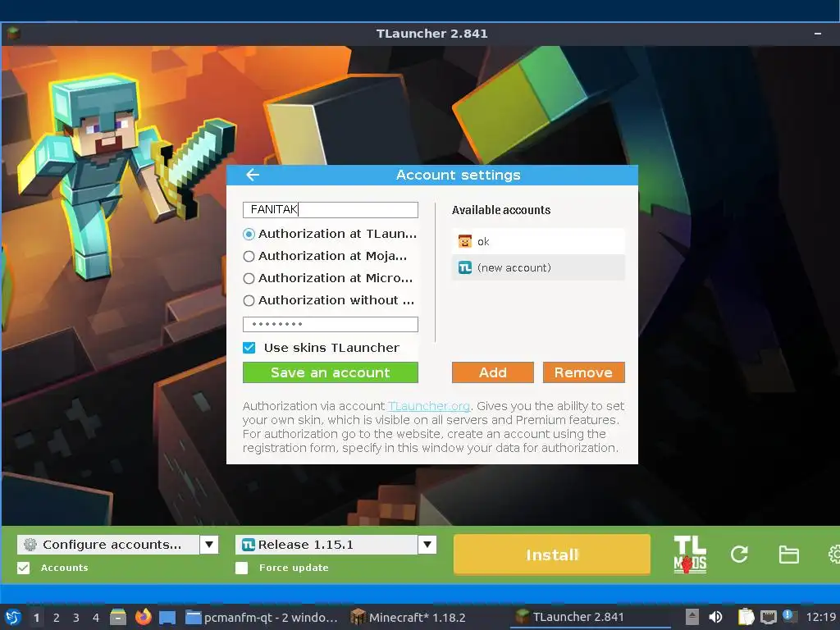Click the Remove account button

pyautogui.click(x=584, y=372)
